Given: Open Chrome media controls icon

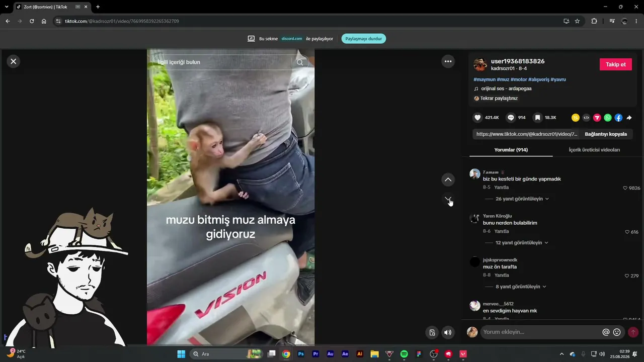Looking at the screenshot, I should 612,21.
